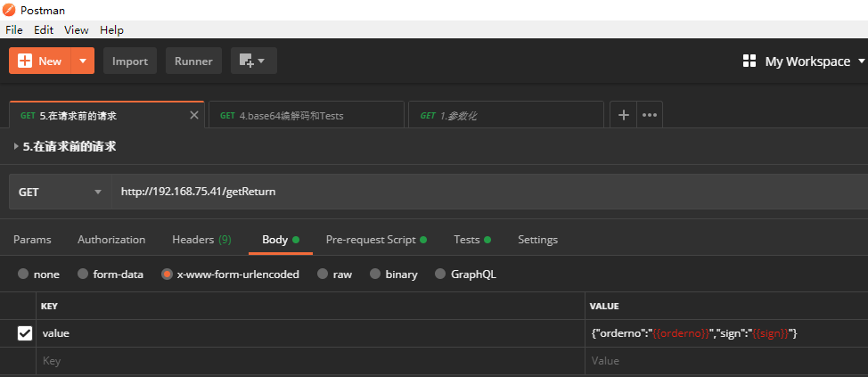
Task: Open a new tab with the plus icon
Action: [x=624, y=115]
